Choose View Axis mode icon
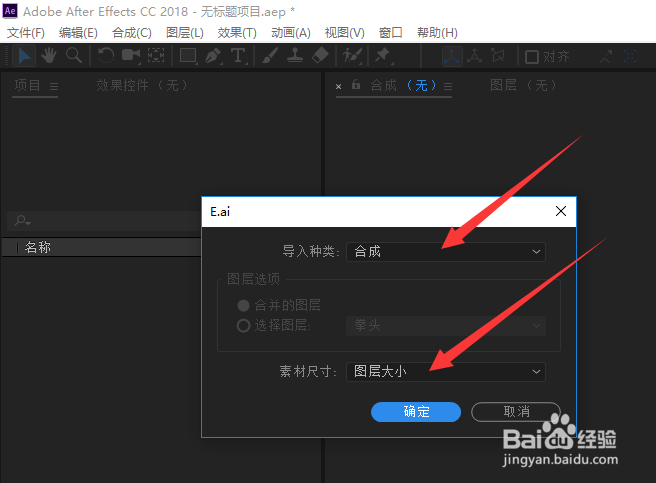This screenshot has height=483, width=656. pos(498,56)
